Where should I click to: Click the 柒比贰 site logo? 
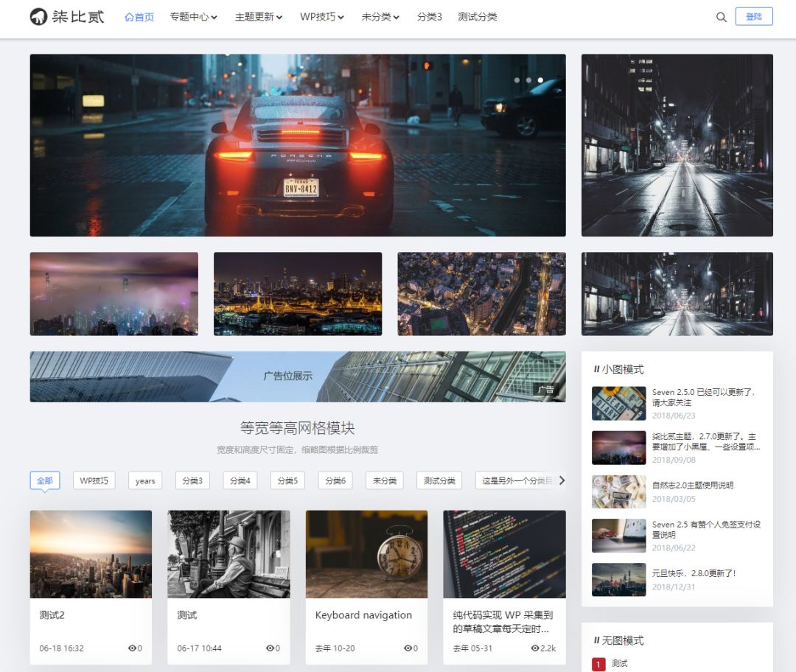click(x=67, y=17)
